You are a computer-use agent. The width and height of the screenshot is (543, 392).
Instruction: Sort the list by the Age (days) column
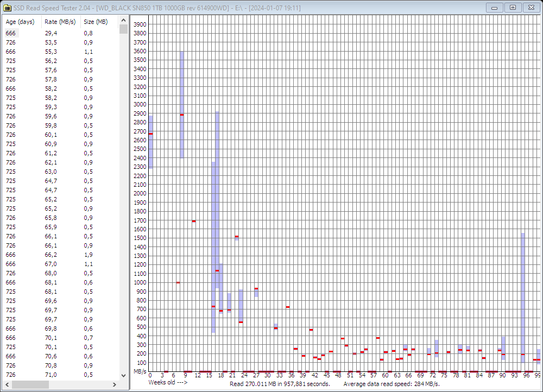[x=20, y=22]
